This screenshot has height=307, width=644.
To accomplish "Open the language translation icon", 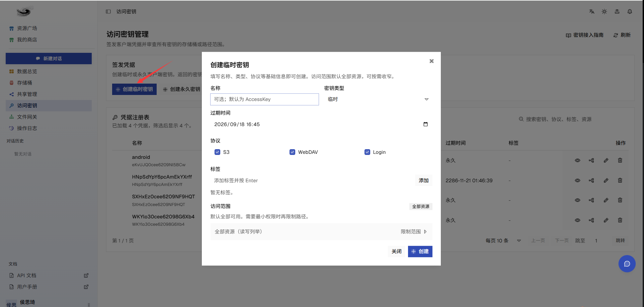I will 592,11.
